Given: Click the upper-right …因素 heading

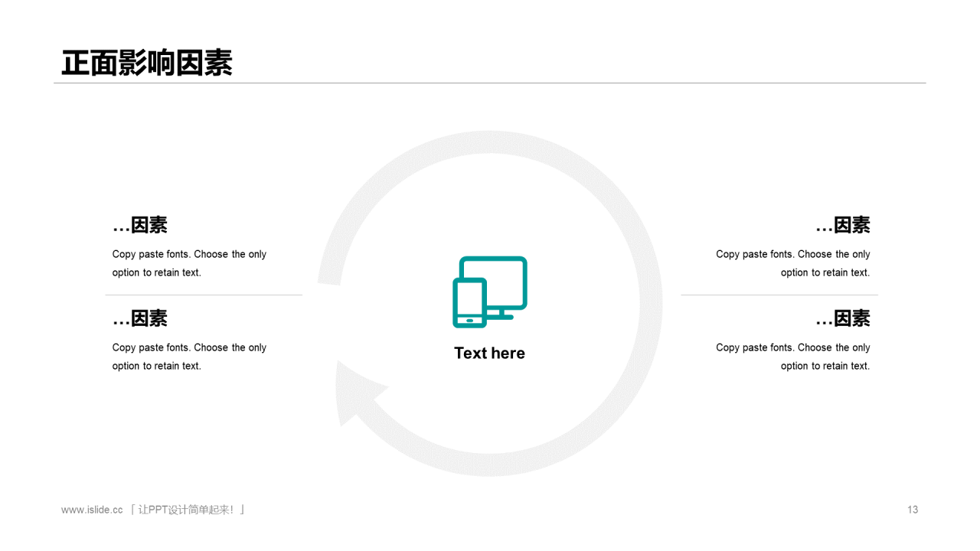Looking at the screenshot, I should coord(842,225).
